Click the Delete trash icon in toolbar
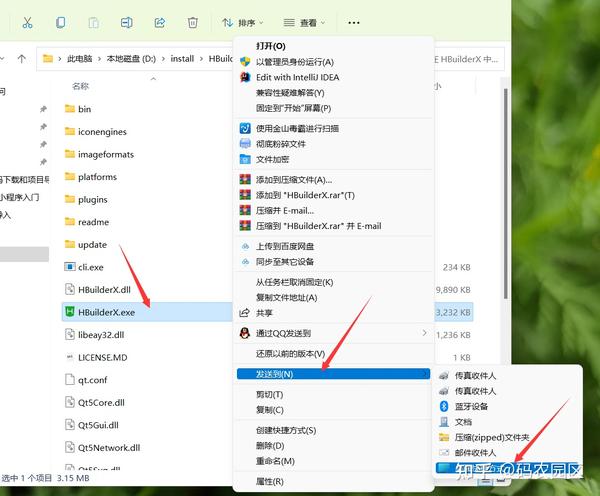The image size is (600, 496). [x=192, y=23]
